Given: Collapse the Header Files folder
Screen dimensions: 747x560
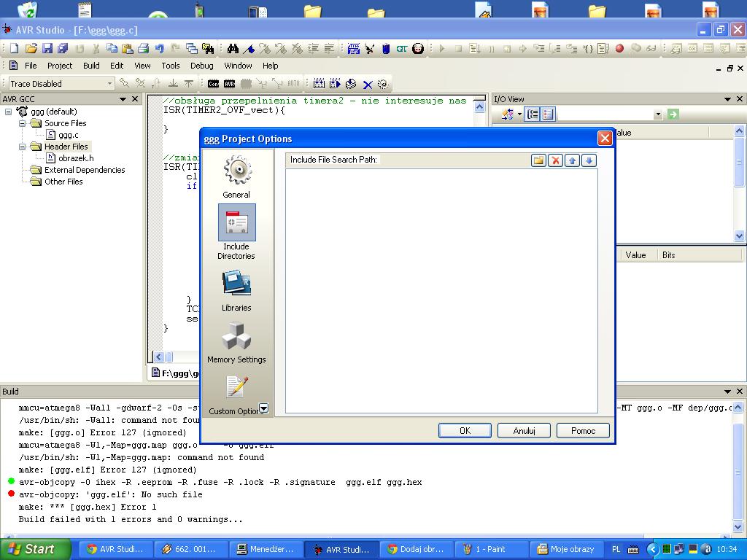Looking at the screenshot, I should (x=22, y=147).
